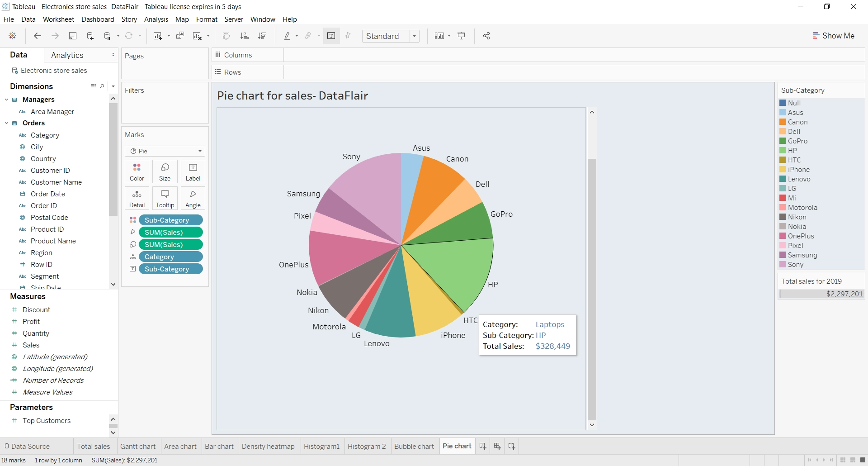Open the Analysis menu
Screen dimensions: 868x466
pos(156,19)
